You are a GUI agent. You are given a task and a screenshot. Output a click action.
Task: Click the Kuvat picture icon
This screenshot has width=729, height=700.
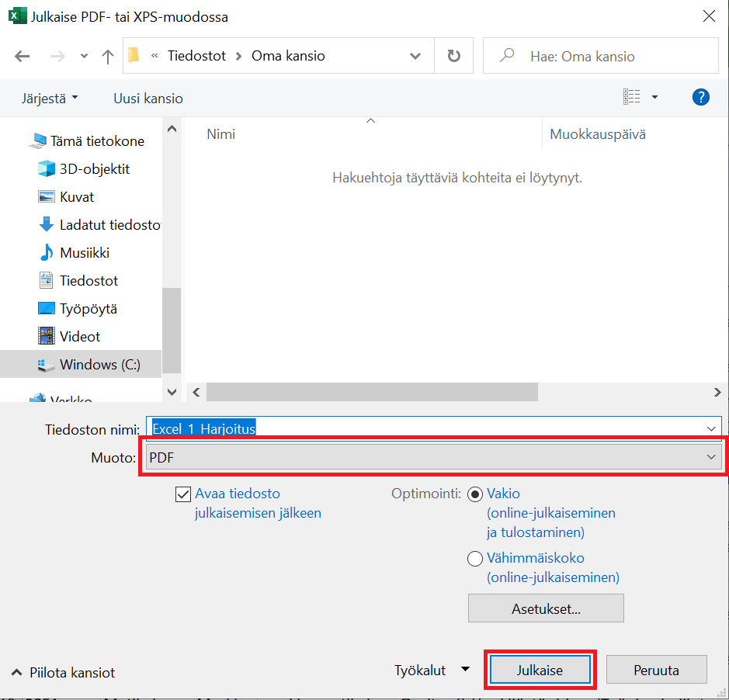coord(46,196)
